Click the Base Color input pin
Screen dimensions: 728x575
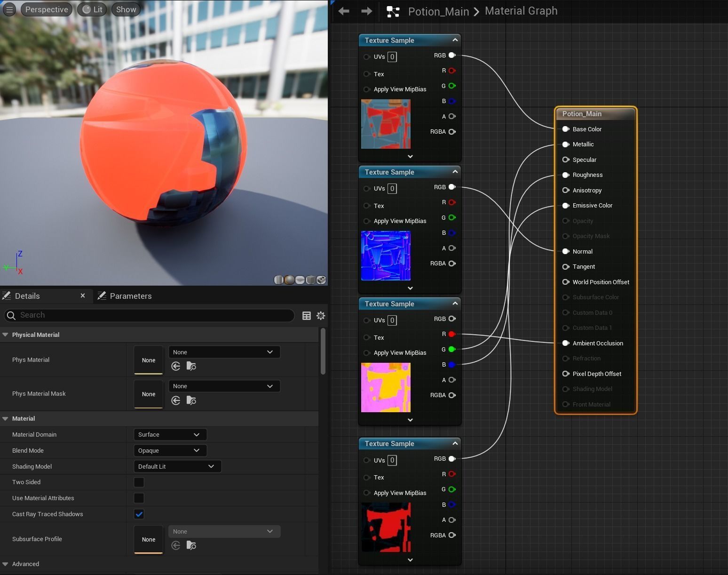pyautogui.click(x=566, y=129)
